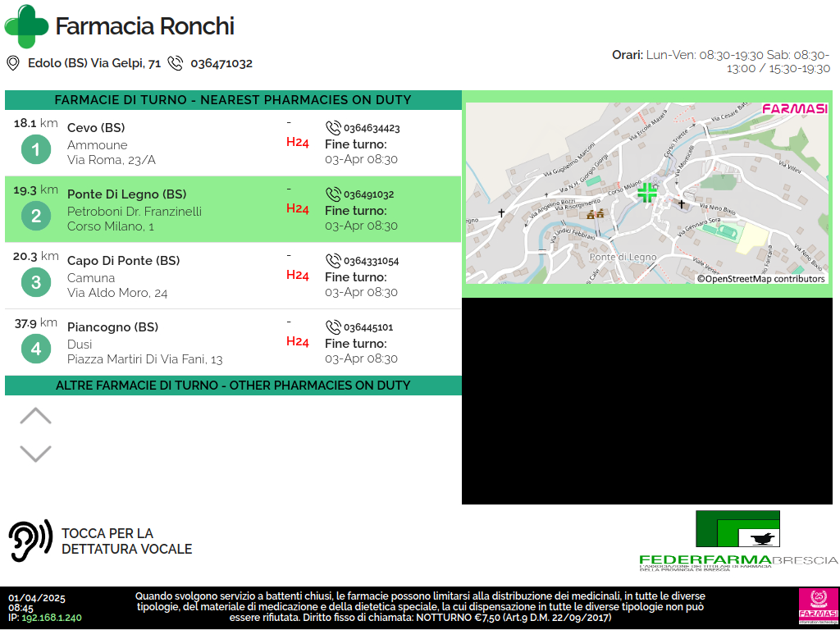The height and width of the screenshot is (630, 840).
Task: Click the pink Farmasi logo in bottom corner
Action: pos(816,606)
